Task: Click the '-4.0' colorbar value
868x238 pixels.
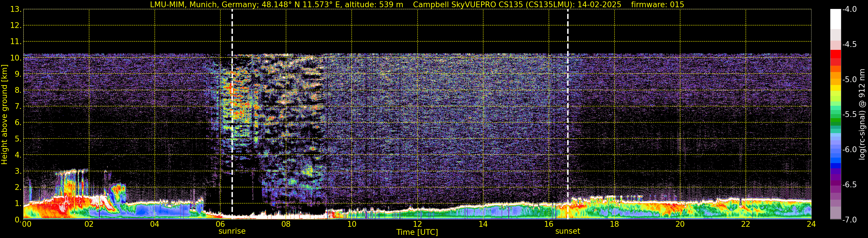Action: tap(850, 10)
